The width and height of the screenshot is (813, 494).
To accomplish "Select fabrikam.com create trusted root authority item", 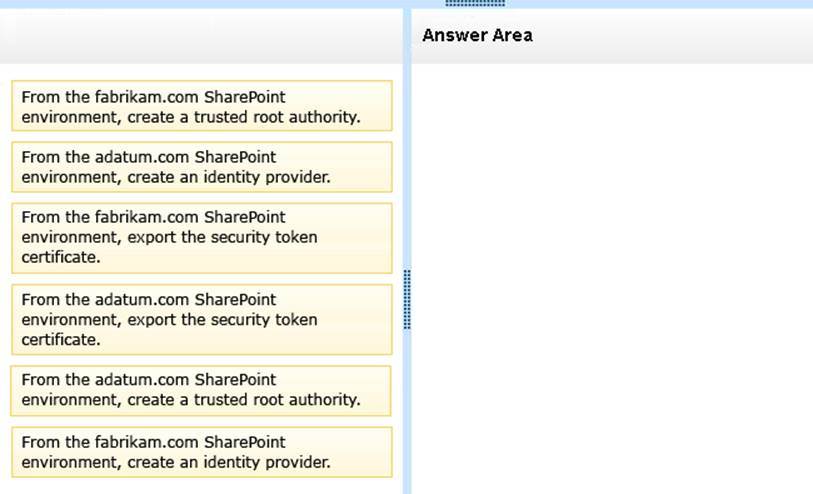I will 202,106.
